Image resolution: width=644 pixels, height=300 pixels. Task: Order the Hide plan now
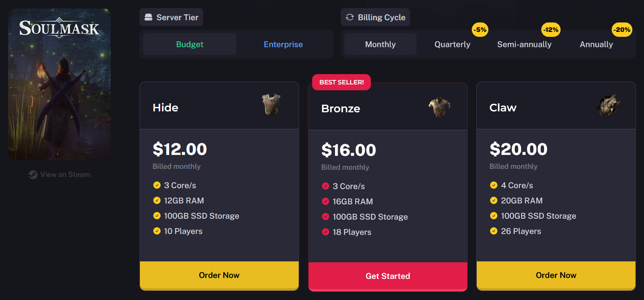coord(219,275)
